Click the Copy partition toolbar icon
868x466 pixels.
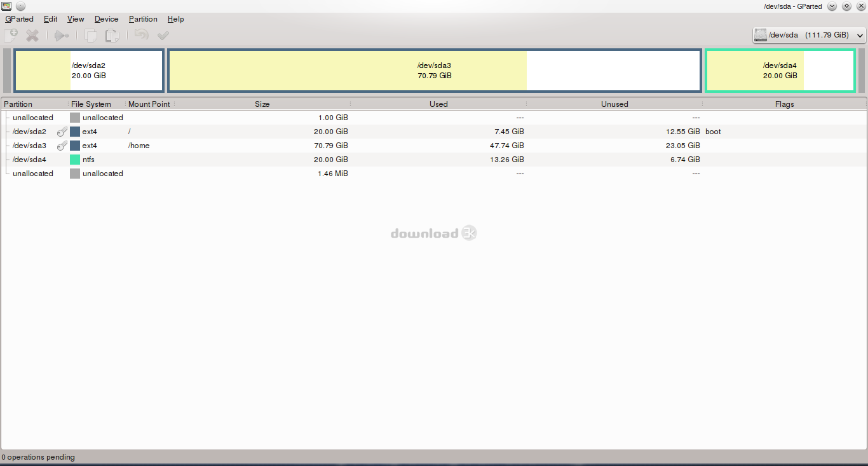pyautogui.click(x=91, y=36)
